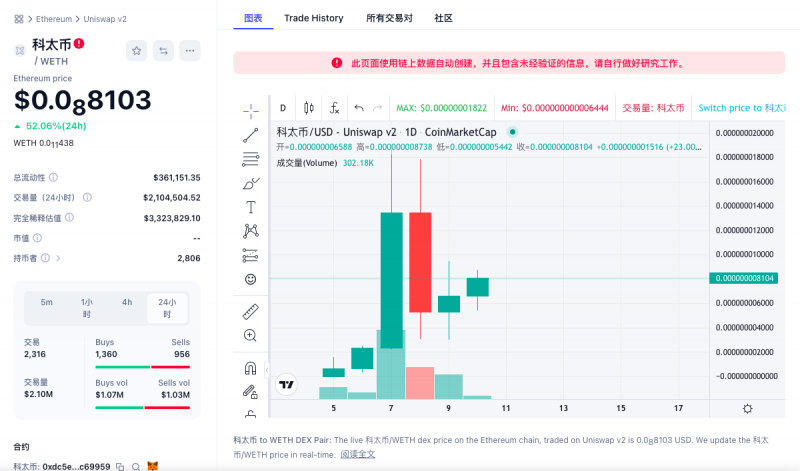
Task: Click the Uniswap v2 breadcrumb link
Action: pos(105,19)
